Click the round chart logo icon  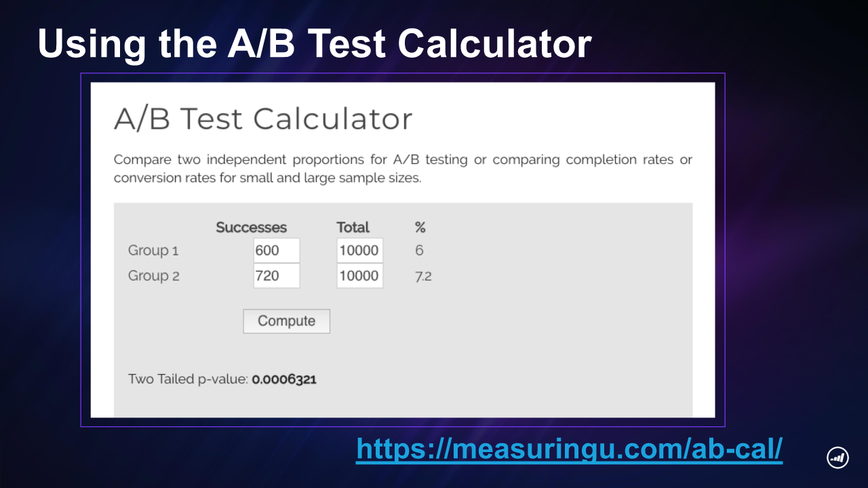[x=838, y=457]
